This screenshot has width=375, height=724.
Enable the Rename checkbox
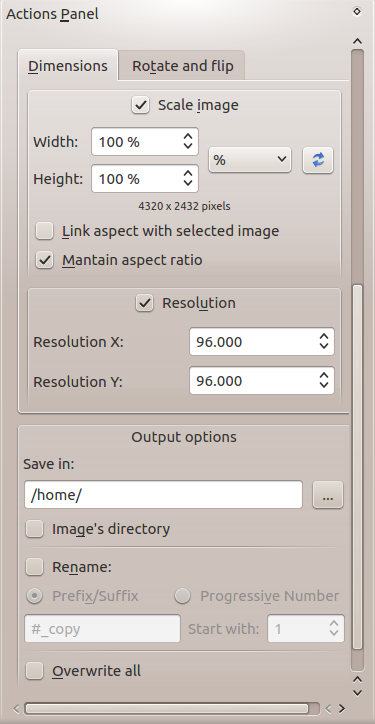[x=35, y=567]
